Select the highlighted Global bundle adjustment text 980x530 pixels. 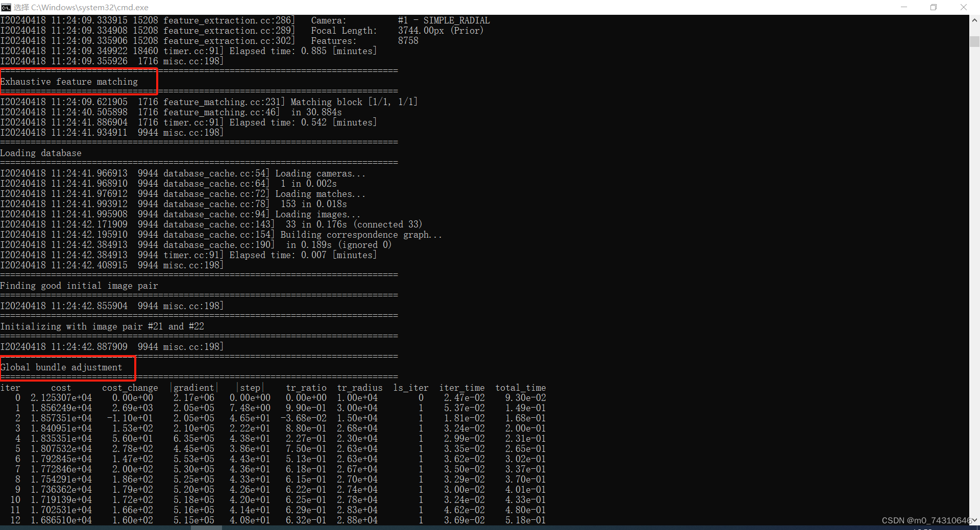[x=61, y=367]
